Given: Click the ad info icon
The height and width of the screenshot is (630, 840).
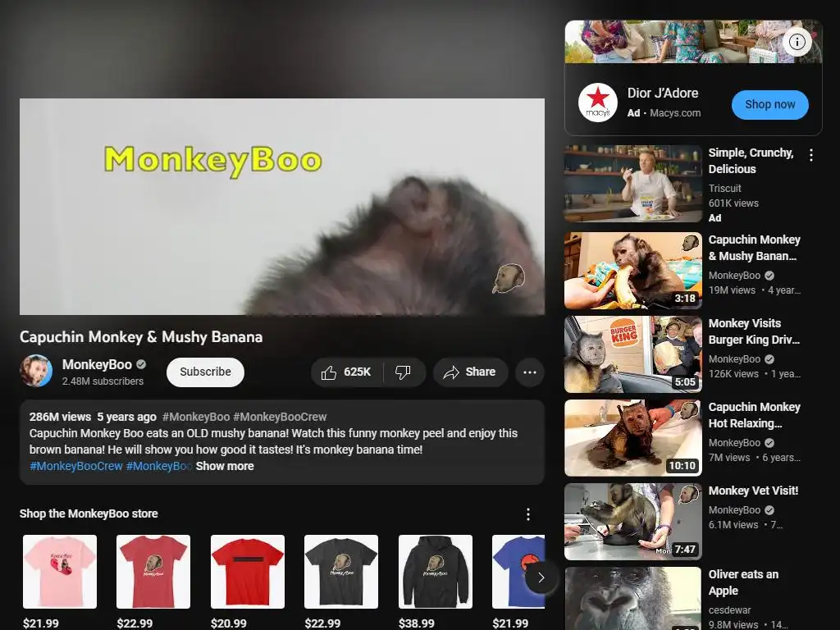Looking at the screenshot, I should pyautogui.click(x=797, y=42).
